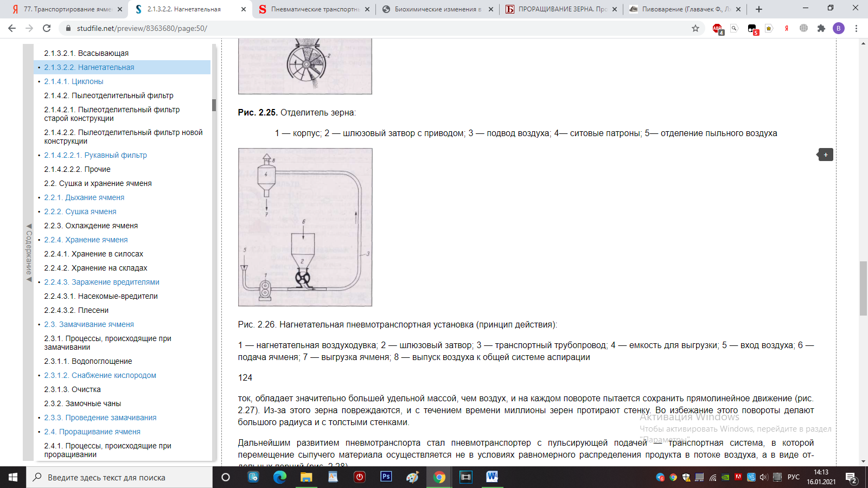This screenshot has width=868, height=488.
Task: Open the Chrome three-dot menu
Action: coord(856,28)
